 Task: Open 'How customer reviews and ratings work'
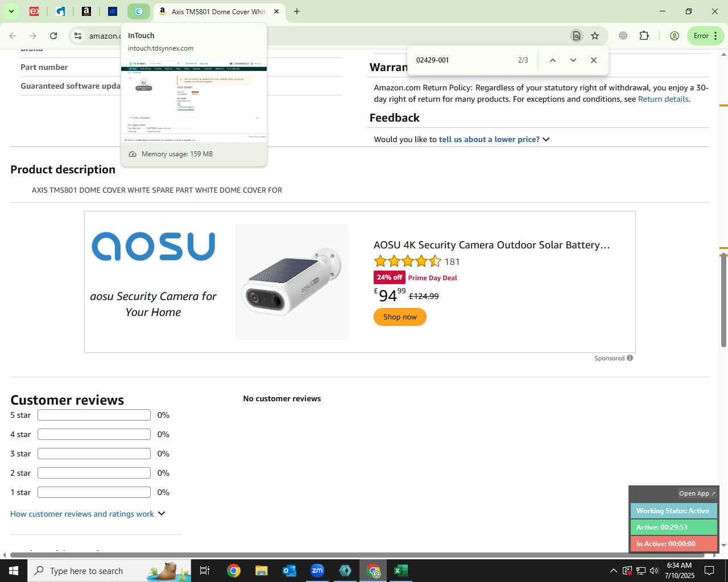click(x=82, y=514)
